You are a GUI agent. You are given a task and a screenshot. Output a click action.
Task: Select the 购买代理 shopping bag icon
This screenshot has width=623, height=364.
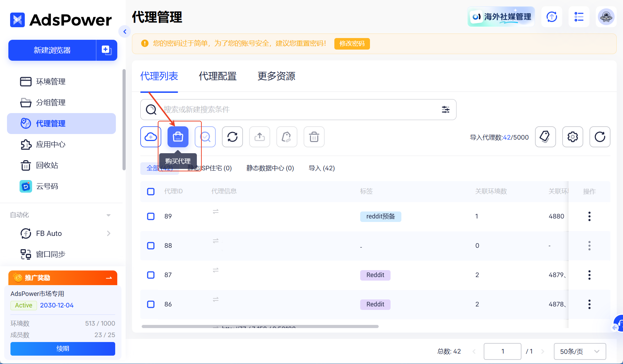(178, 137)
